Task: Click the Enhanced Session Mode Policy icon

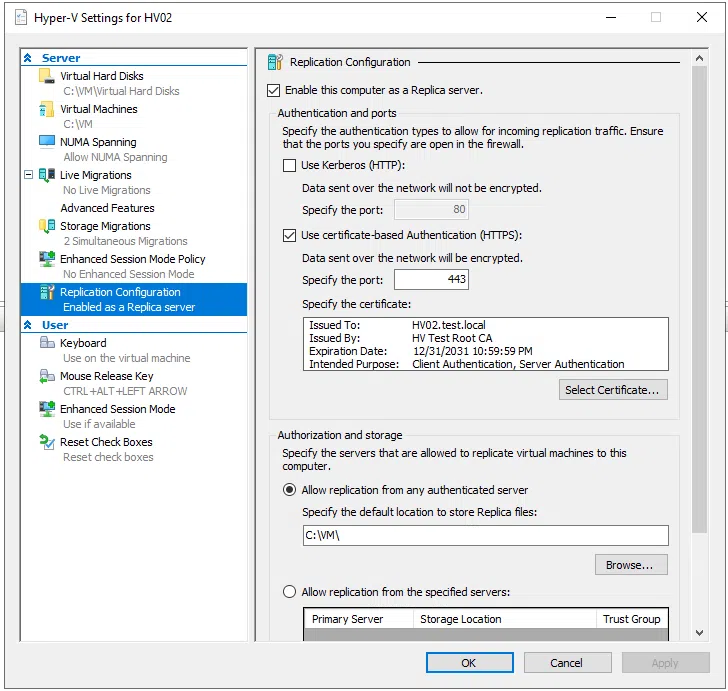Action: coord(46,259)
